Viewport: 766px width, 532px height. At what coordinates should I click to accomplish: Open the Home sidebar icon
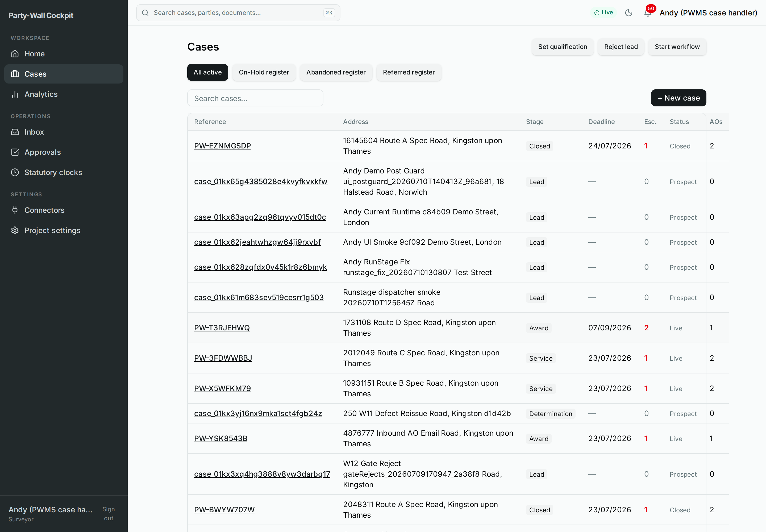15,54
